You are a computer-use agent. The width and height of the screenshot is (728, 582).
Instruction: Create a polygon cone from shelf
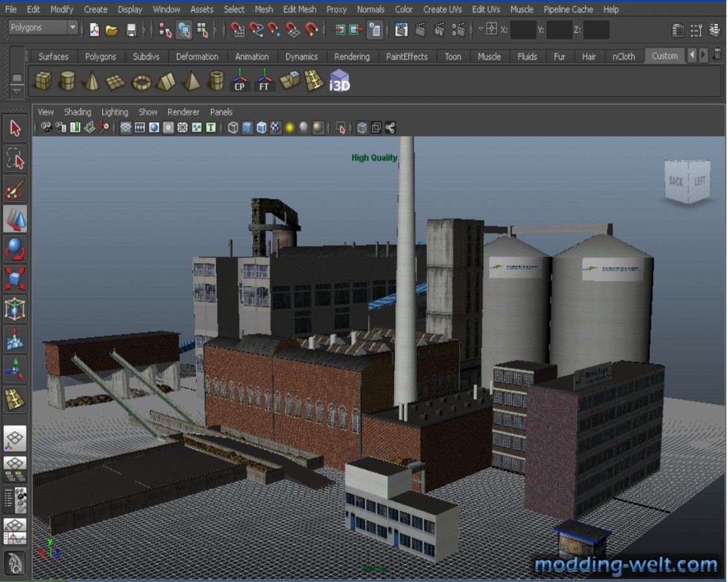pos(91,81)
